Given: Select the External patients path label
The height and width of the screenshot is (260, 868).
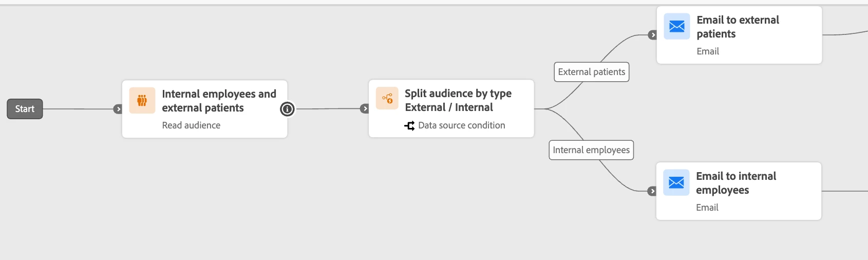Looking at the screenshot, I should (x=591, y=72).
